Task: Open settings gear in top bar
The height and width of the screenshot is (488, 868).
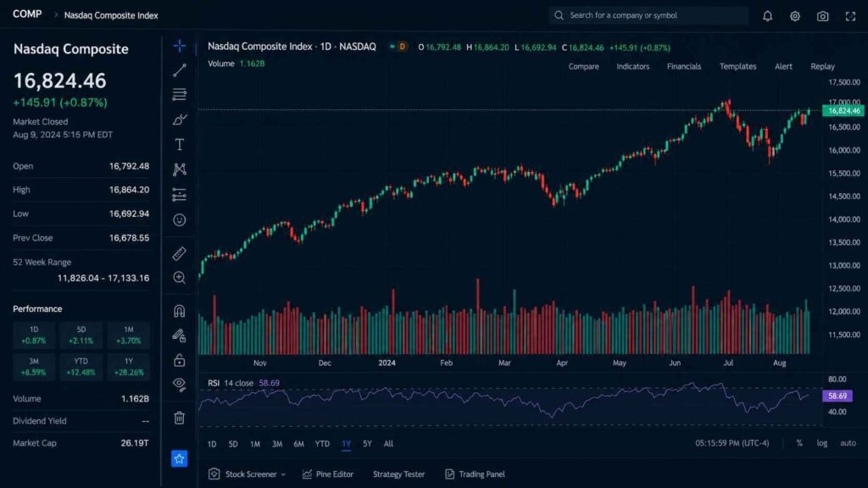Action: point(795,16)
